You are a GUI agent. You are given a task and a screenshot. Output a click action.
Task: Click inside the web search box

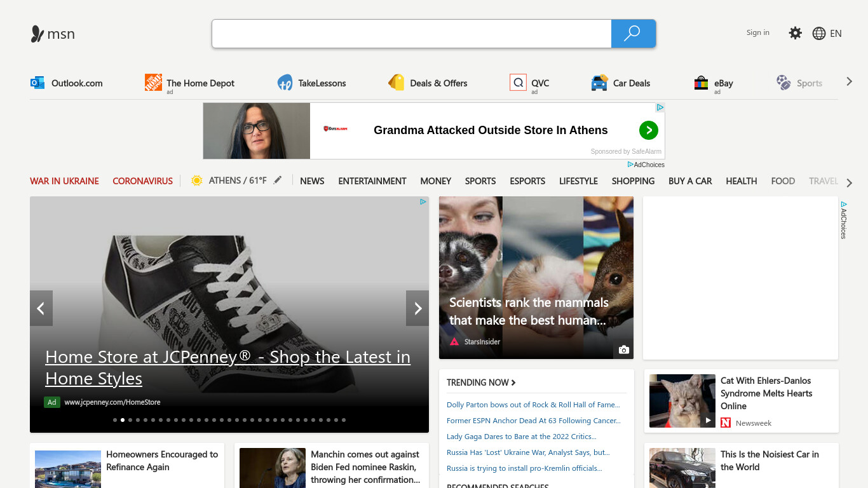pos(412,34)
